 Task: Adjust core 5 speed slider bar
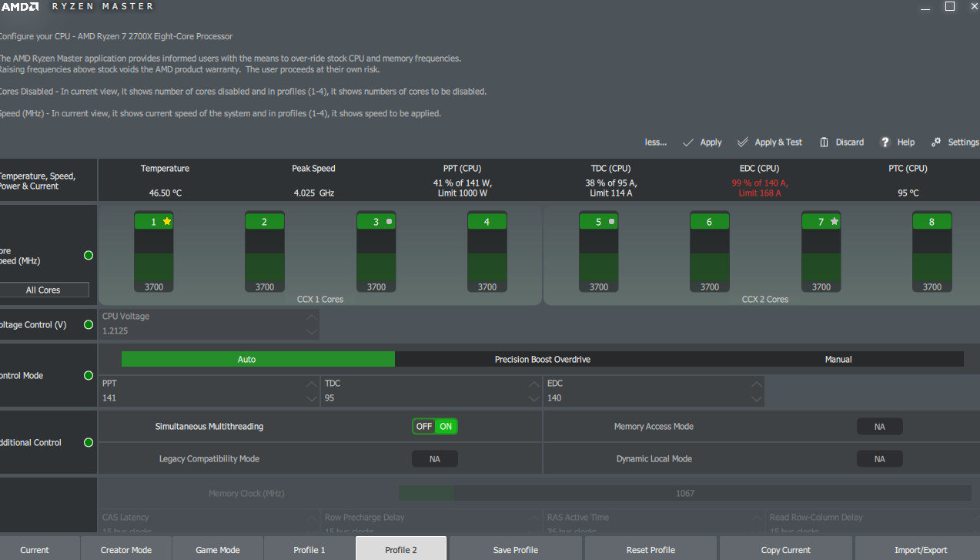(x=599, y=262)
